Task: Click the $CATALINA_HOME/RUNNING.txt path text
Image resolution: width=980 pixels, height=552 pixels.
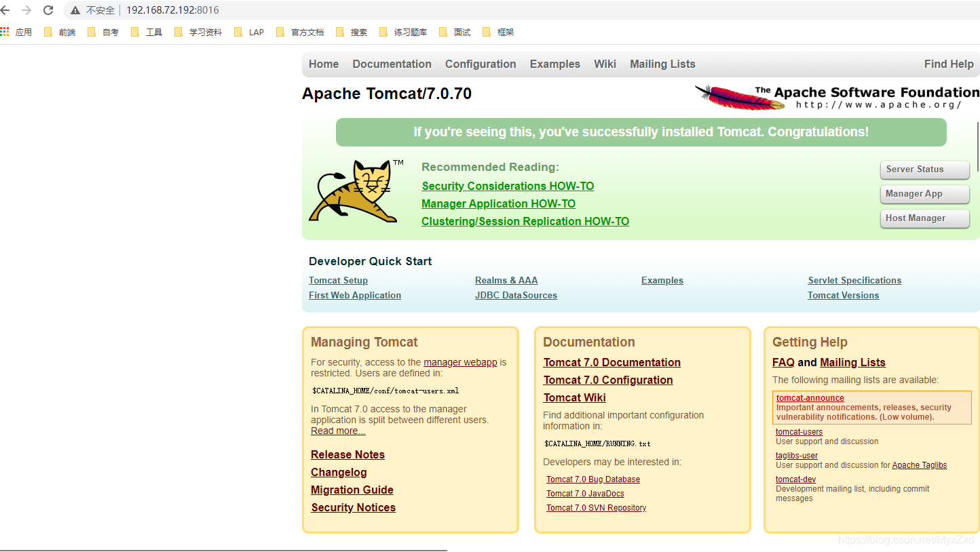Action: (x=597, y=444)
